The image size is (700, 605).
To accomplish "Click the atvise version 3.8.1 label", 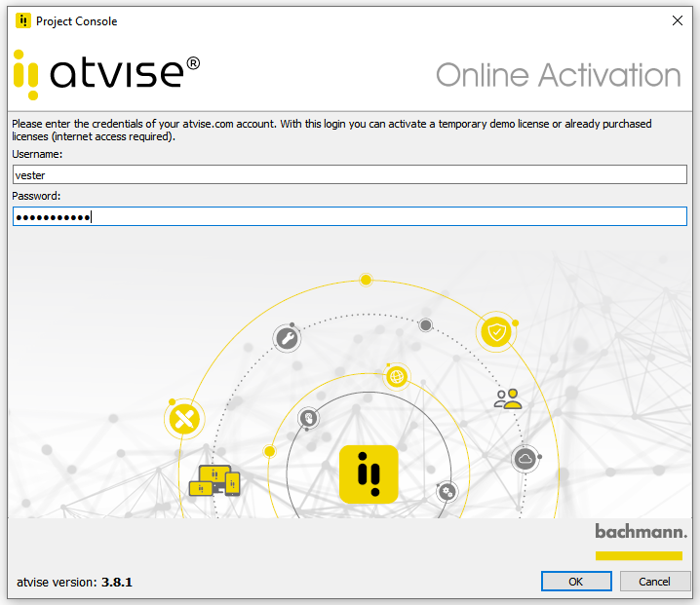I will [74, 583].
